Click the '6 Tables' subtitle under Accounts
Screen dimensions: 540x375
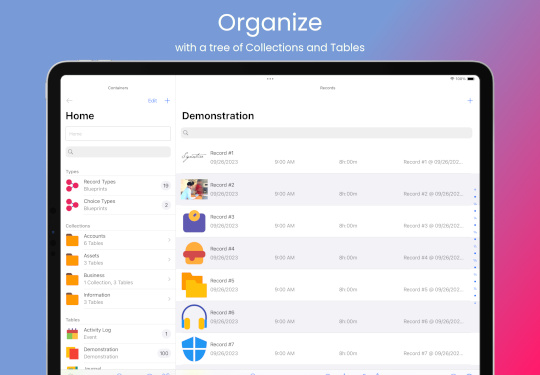93,243
